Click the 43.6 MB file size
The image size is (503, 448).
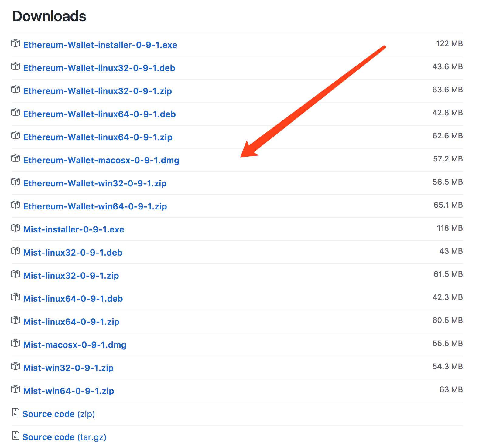pos(447,66)
